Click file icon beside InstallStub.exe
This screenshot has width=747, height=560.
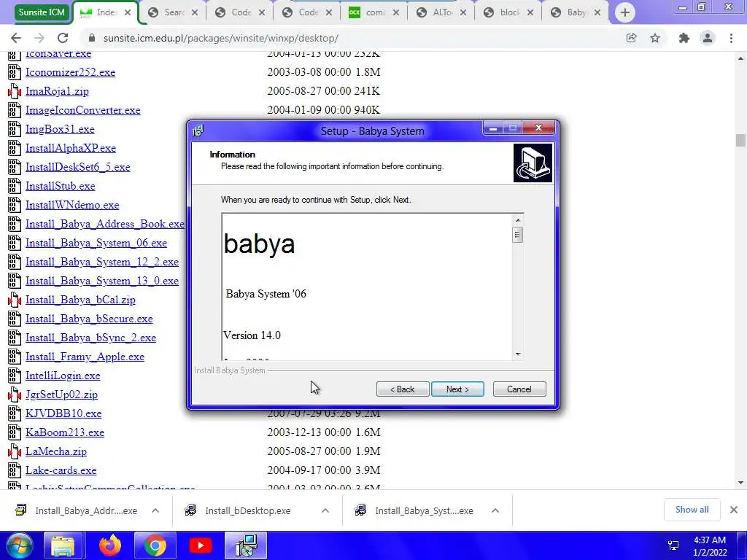tap(15, 186)
